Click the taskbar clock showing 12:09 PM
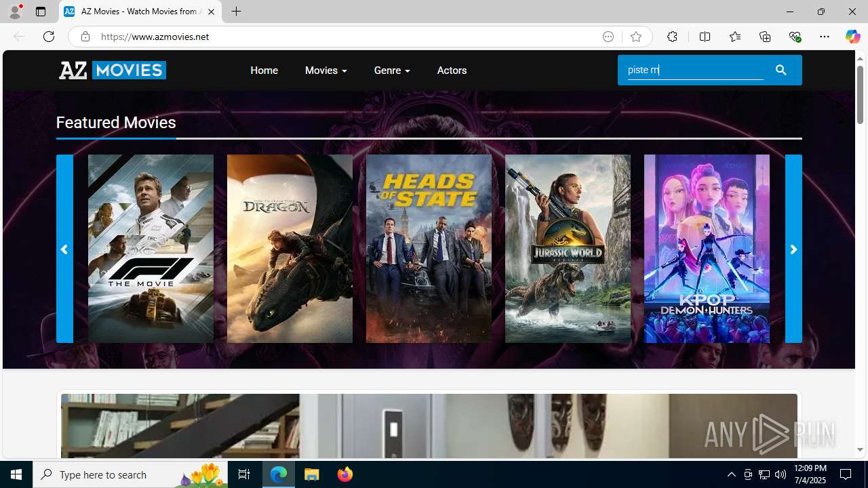This screenshot has height=488, width=868. [x=810, y=474]
